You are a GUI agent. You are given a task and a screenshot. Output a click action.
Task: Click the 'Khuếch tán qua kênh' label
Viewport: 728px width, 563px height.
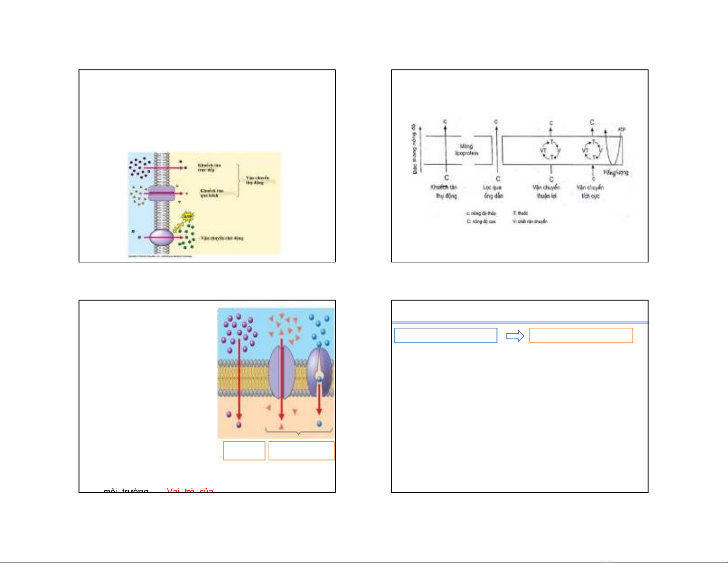(212, 193)
